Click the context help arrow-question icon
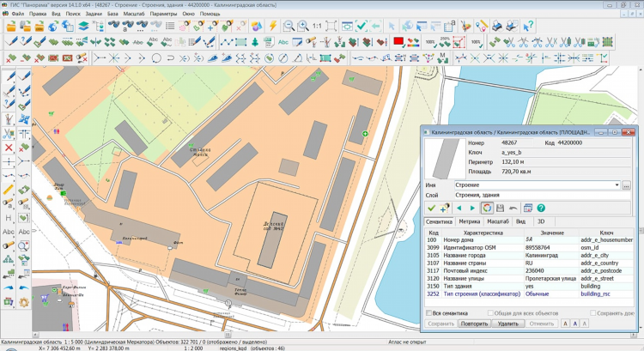Viewport: 644px width, 351px height. click(x=528, y=27)
